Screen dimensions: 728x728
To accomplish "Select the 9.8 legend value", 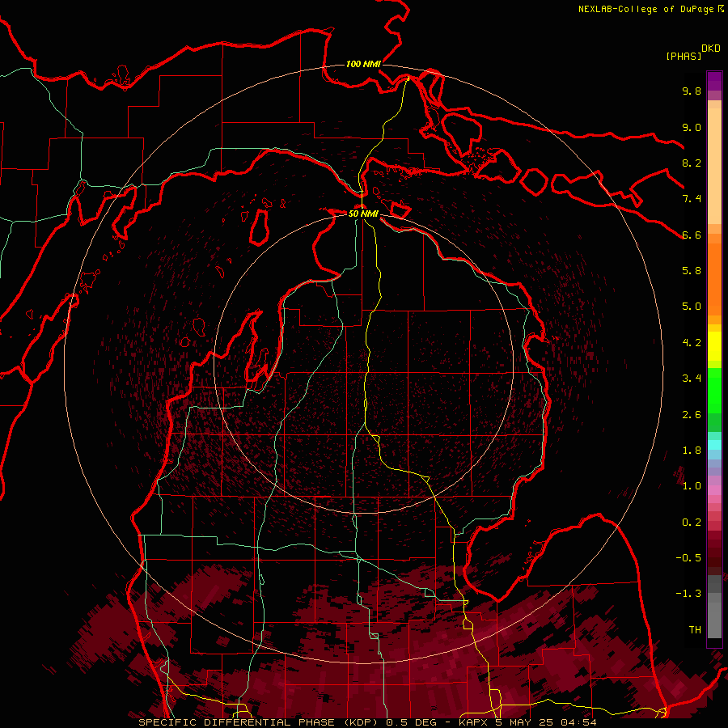I will (x=692, y=91).
